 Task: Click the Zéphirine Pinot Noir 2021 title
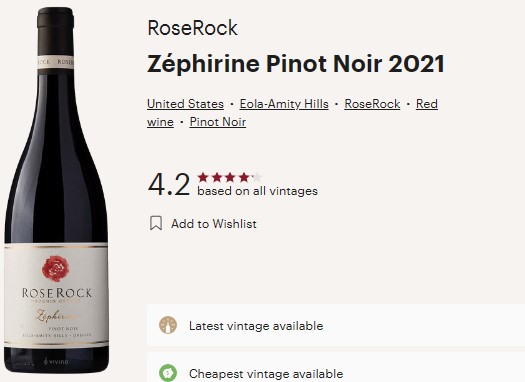click(296, 64)
